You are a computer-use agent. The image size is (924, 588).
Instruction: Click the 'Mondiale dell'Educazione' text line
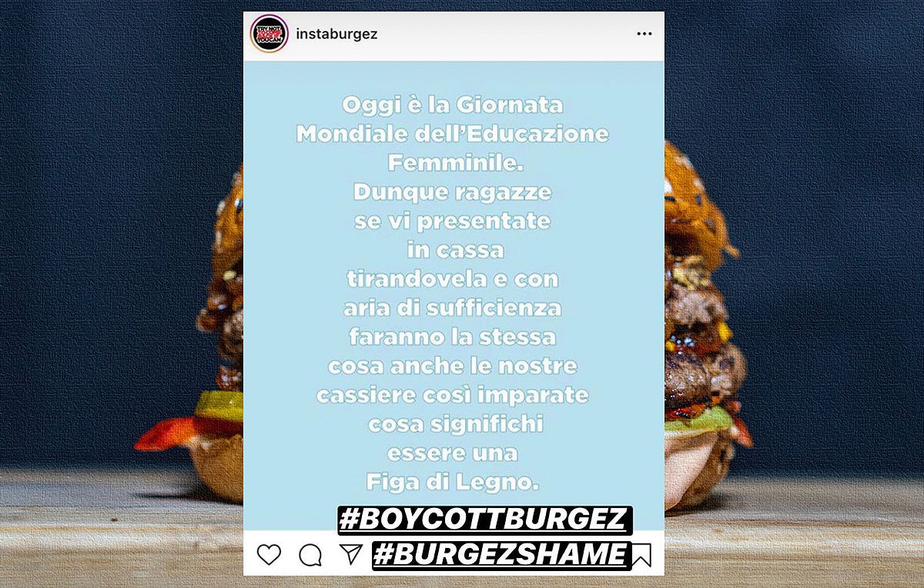tap(453, 134)
